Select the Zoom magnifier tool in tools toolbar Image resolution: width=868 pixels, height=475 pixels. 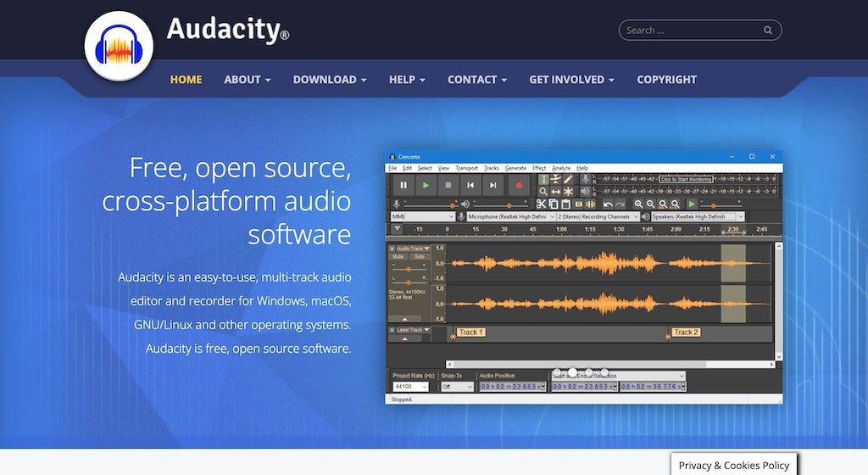(x=543, y=191)
